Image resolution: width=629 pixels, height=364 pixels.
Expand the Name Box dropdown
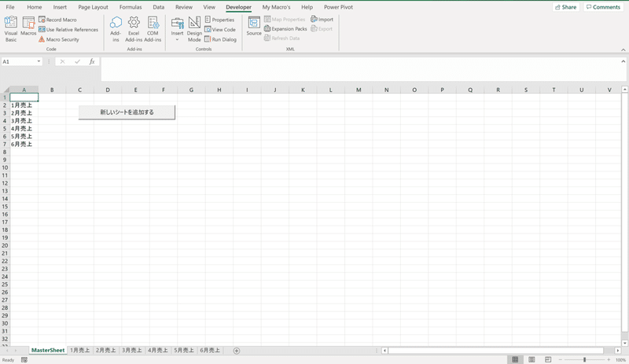tap(39, 61)
